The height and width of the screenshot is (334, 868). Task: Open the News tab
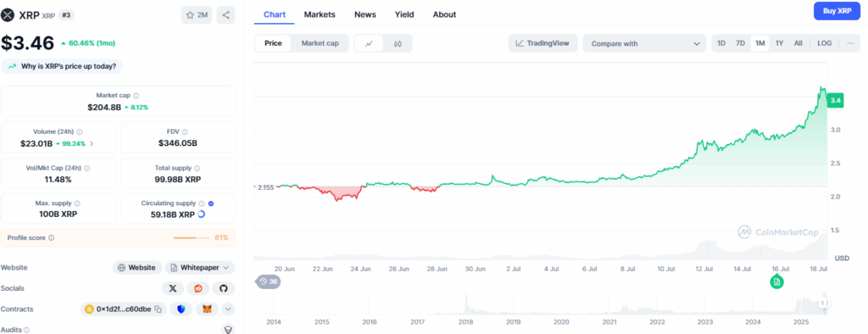[x=364, y=14]
